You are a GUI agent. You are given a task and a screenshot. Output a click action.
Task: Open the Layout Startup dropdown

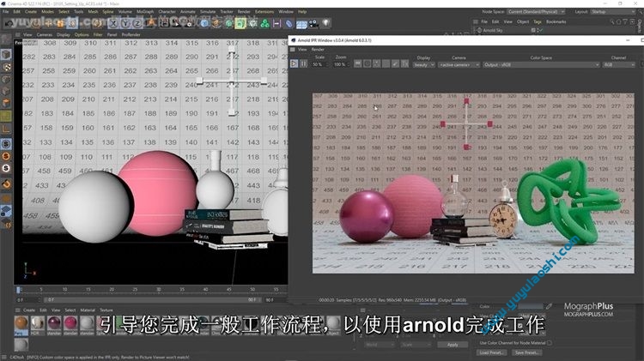[x=611, y=11]
